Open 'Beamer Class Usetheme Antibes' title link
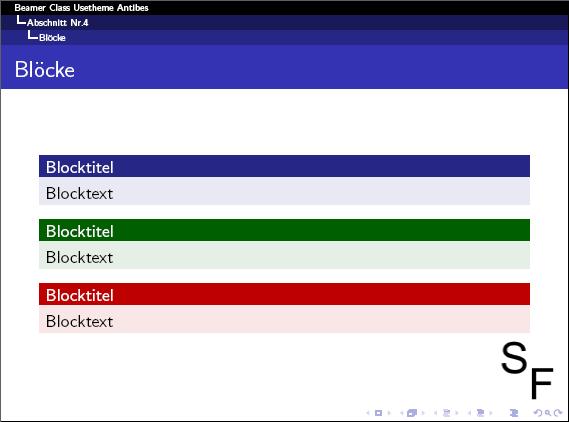The height and width of the screenshot is (422, 569). [81, 8]
